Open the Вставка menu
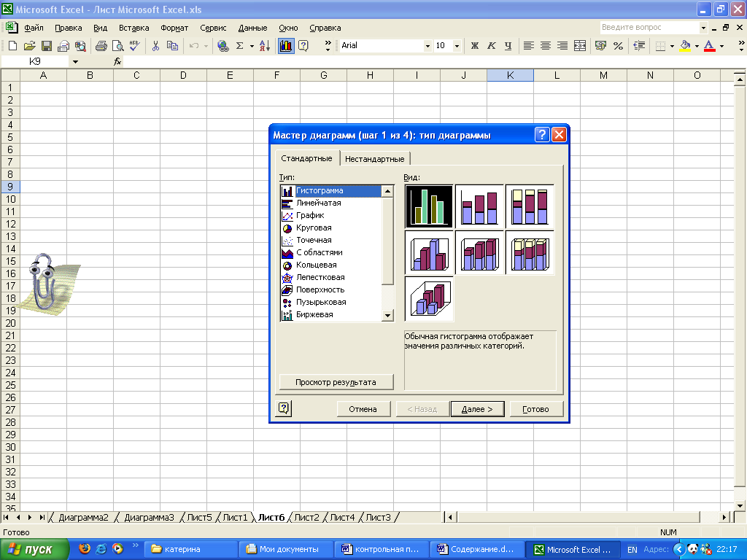The height and width of the screenshot is (560, 747). point(134,28)
